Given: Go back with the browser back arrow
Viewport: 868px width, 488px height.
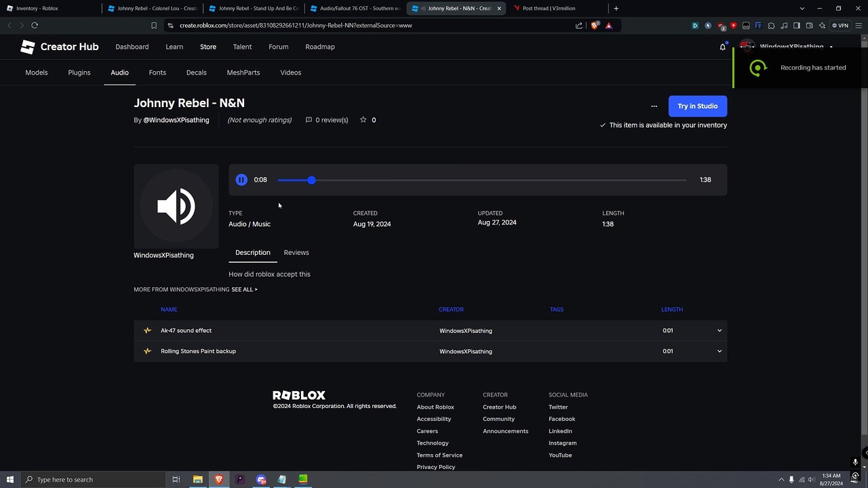Looking at the screenshot, I should (9, 25).
